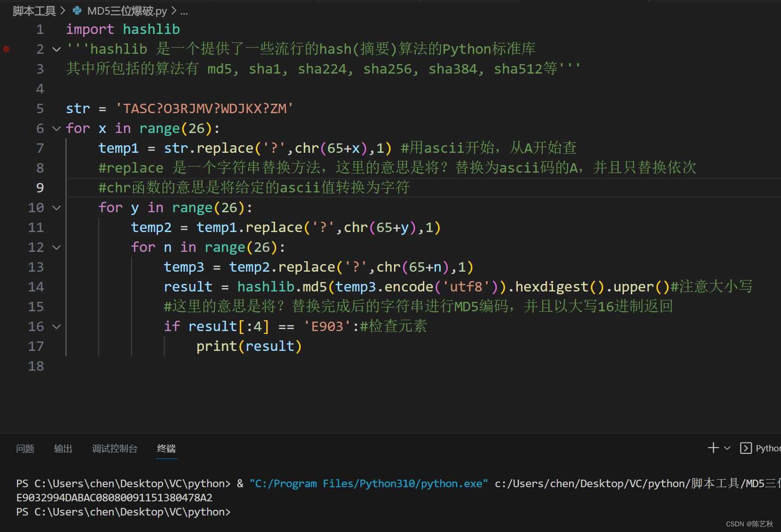Click the MD5三位爆破.py breadcrumb

[127, 11]
